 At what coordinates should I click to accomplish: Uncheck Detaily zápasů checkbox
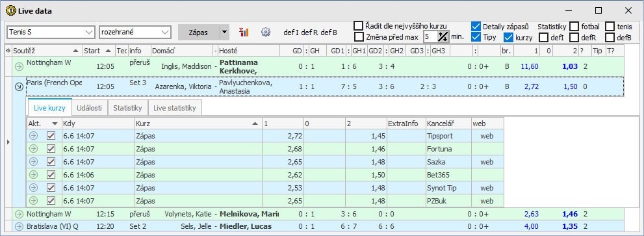coord(476,26)
